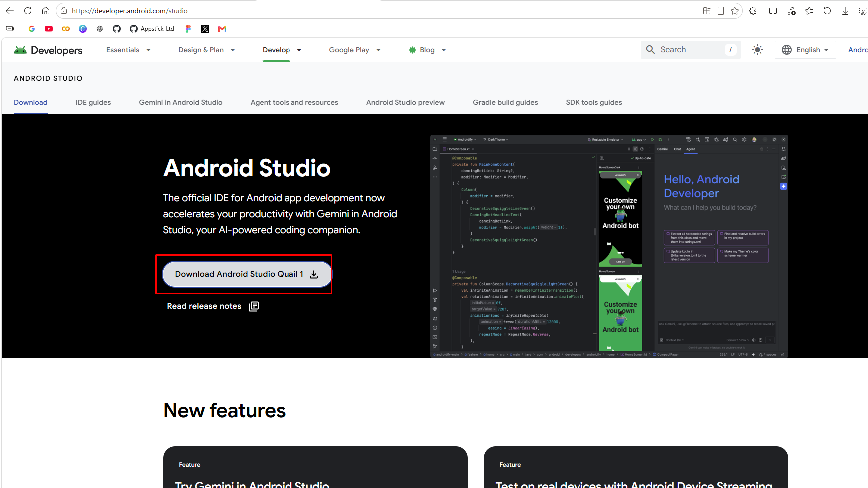The height and width of the screenshot is (488, 868).
Task: Open the Gmail bookmark
Action: coord(222,29)
